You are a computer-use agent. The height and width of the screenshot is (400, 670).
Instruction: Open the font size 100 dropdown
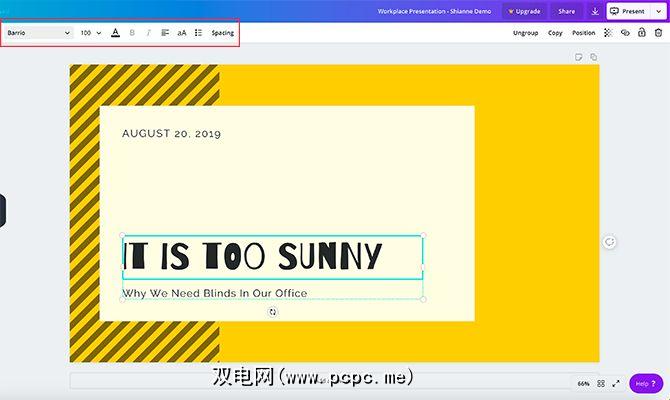coord(91,33)
